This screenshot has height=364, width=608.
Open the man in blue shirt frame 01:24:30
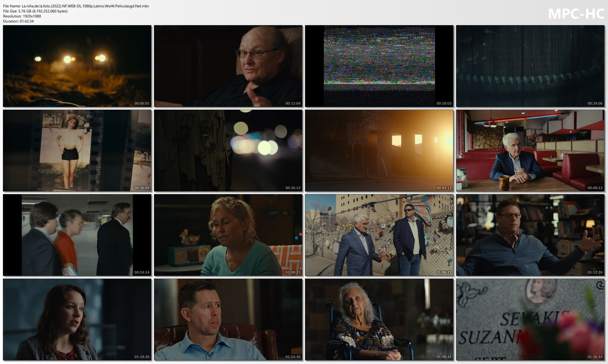coord(228,319)
